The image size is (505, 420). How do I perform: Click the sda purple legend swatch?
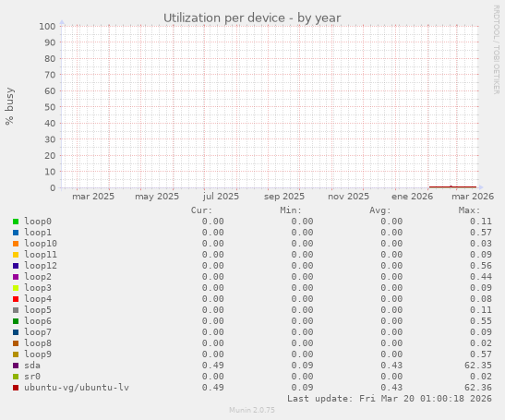click(16, 366)
